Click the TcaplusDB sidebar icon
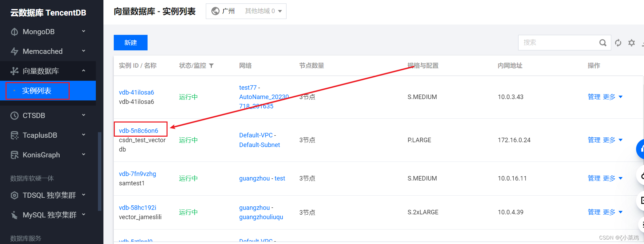644x244 pixels. [14, 135]
